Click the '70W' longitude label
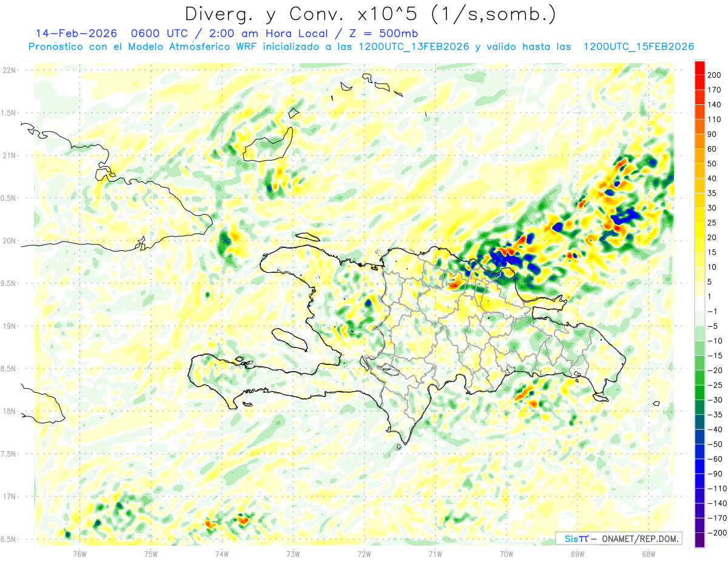728x562 pixels. 507,554
